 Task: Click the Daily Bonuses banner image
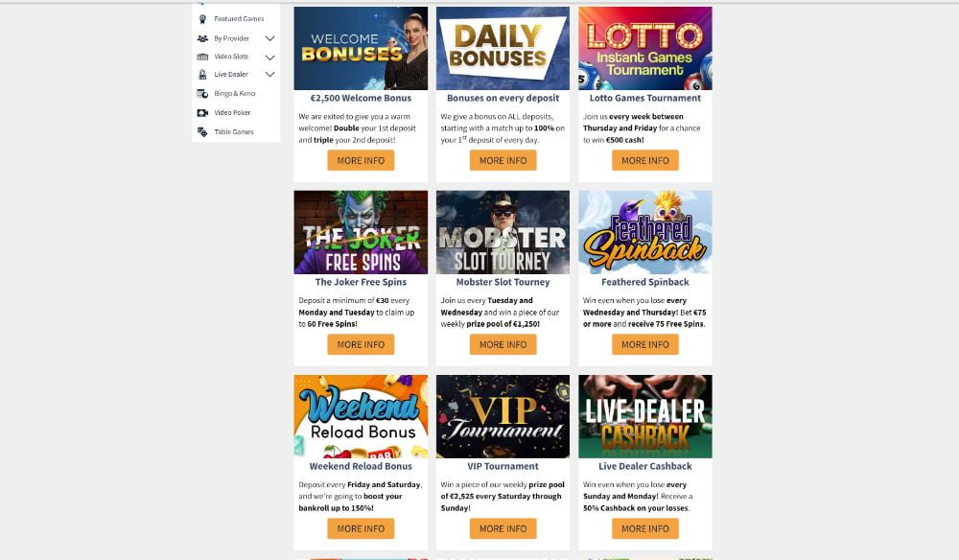pyautogui.click(x=503, y=48)
